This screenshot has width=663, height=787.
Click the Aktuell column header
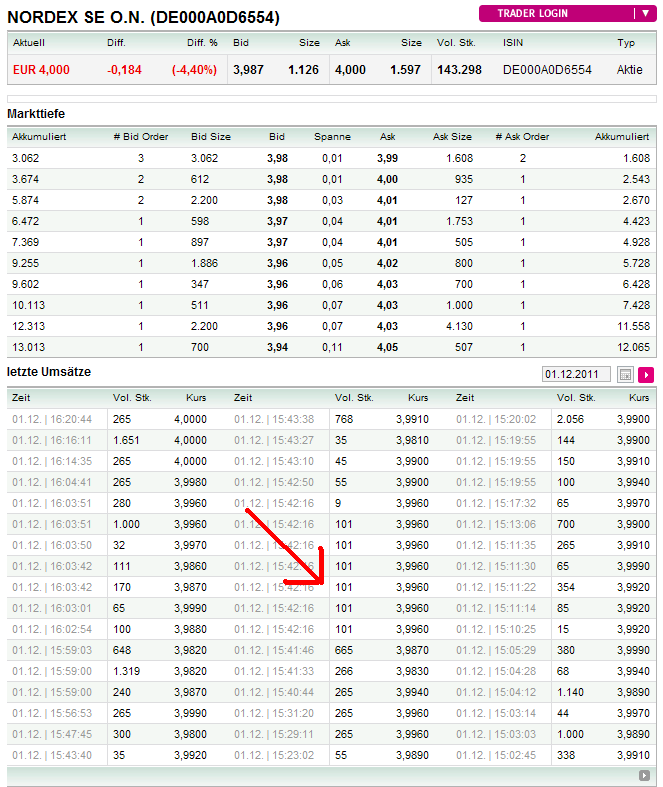tap(29, 43)
